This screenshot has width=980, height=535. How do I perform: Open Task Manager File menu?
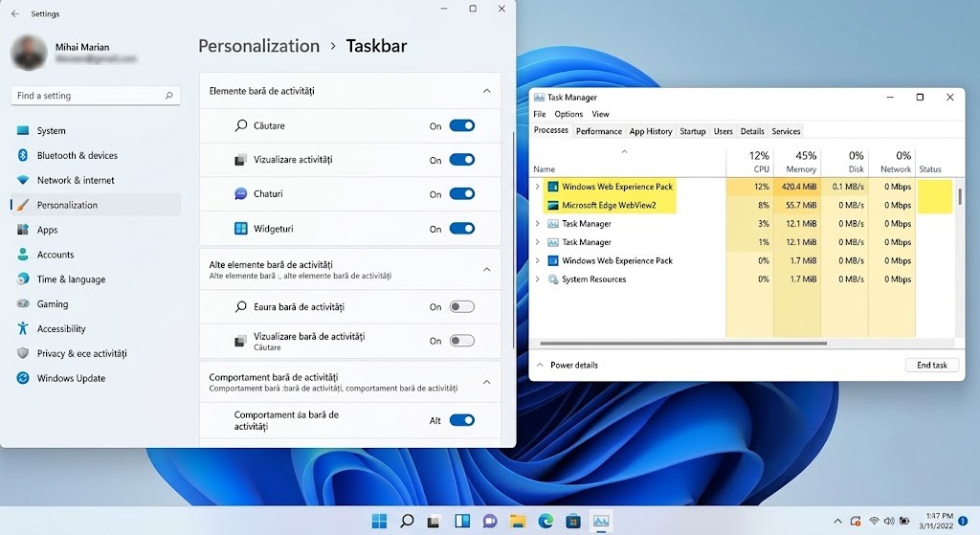click(x=540, y=114)
